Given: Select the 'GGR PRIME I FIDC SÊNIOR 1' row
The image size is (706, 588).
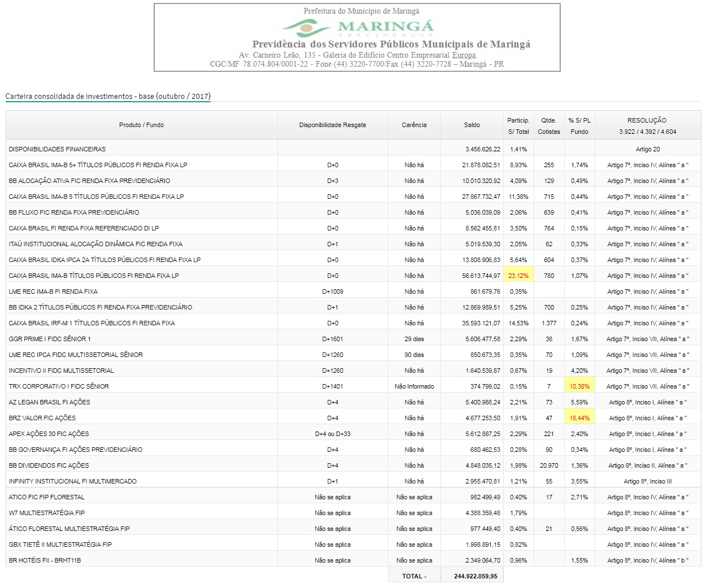Looking at the screenshot, I should tap(50, 339).
